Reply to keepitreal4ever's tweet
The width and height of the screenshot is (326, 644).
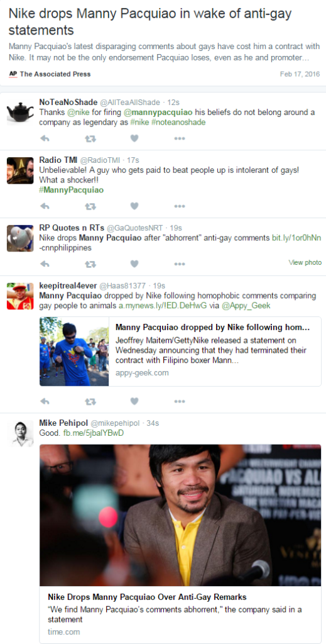45,401
